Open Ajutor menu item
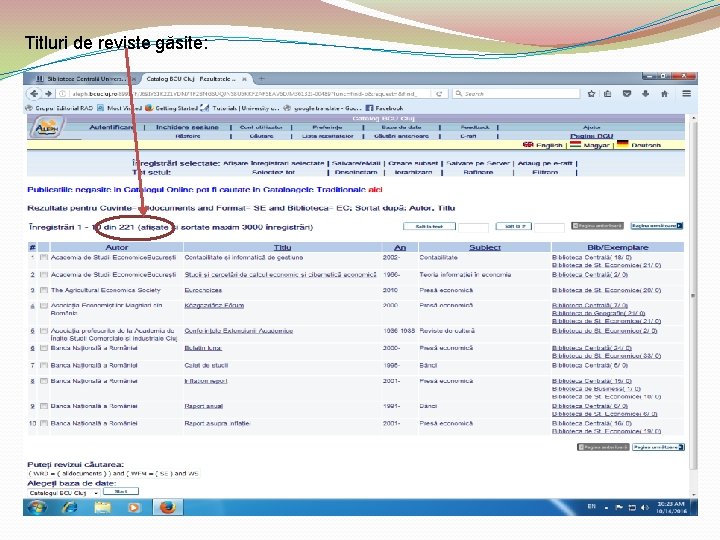Image resolution: width=720 pixels, height=540 pixels. coord(591,127)
